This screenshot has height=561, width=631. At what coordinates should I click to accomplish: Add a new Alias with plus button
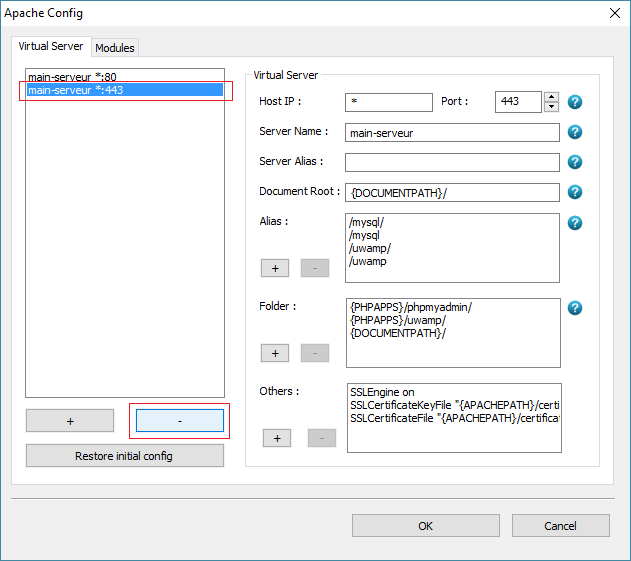pyautogui.click(x=275, y=268)
